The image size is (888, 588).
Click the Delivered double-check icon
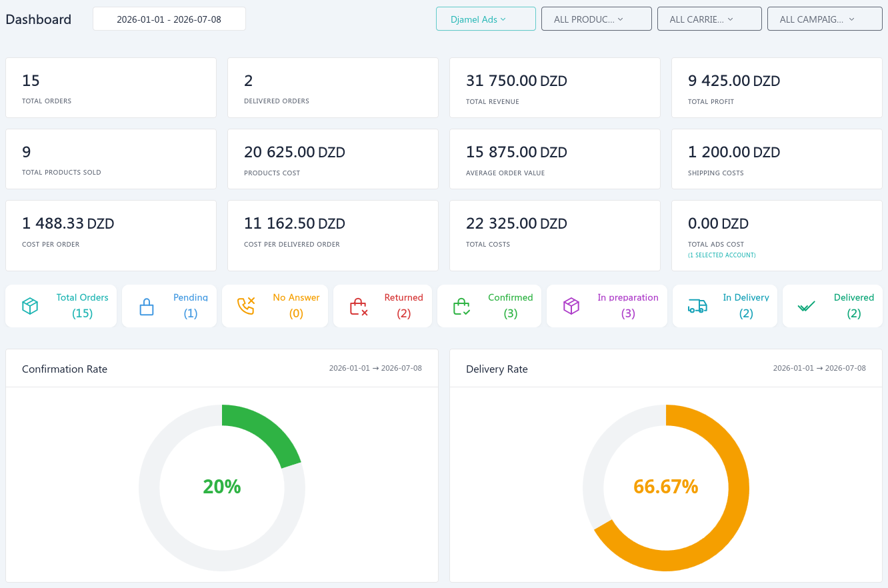coord(807,307)
